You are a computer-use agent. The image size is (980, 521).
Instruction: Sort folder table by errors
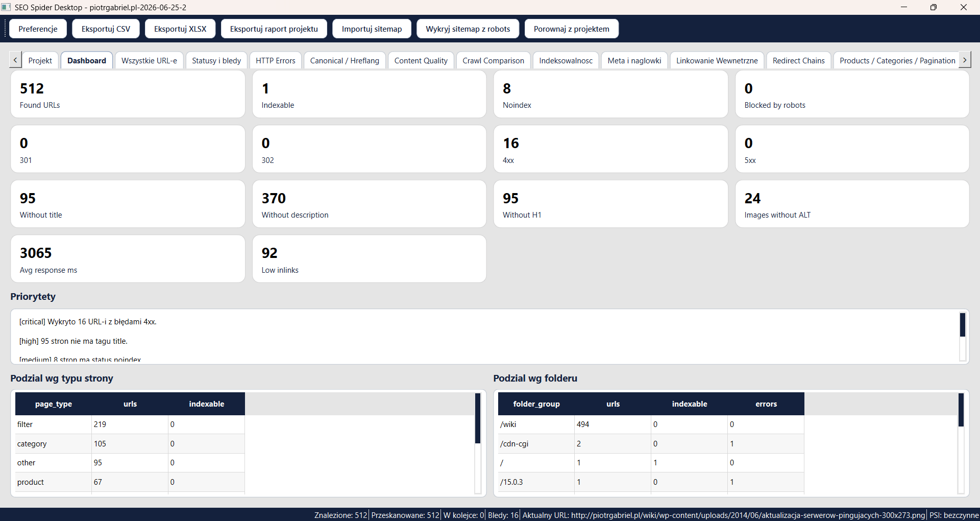click(766, 404)
